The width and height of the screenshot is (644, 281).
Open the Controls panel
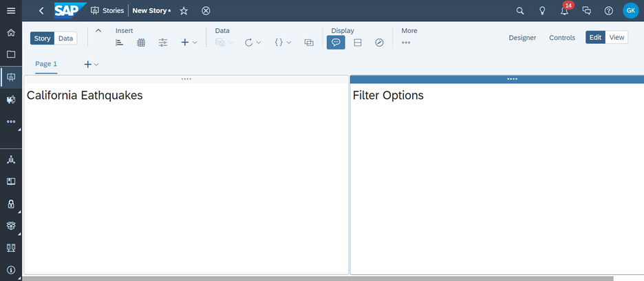[x=562, y=38]
